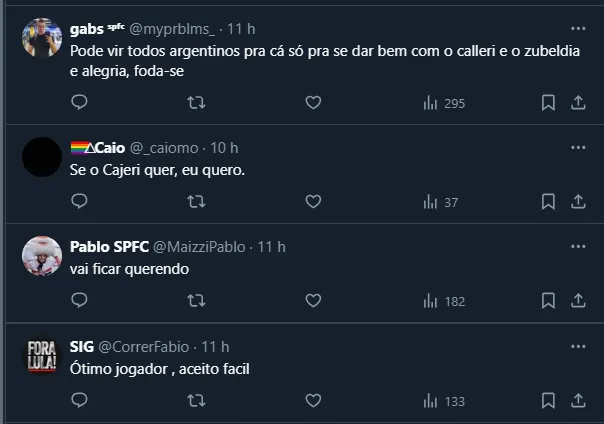Open gabs' profile picture
604x424 pixels.
coord(42,39)
